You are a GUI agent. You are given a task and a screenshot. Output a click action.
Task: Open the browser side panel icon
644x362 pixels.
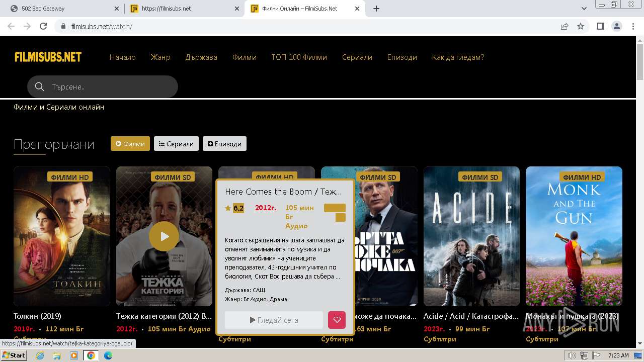click(600, 26)
